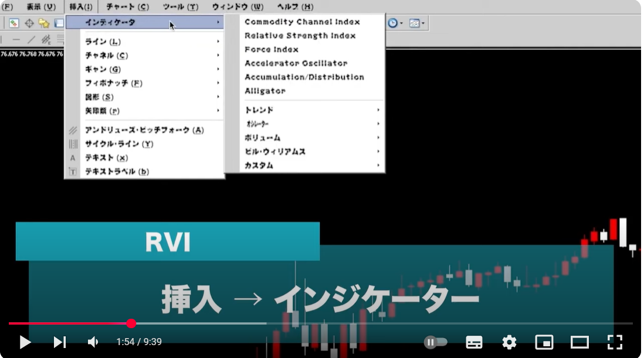Viewport: 644px width, 358px height.
Task: Expand the ビル・ウィリアムス submenu
Action: coord(312,152)
